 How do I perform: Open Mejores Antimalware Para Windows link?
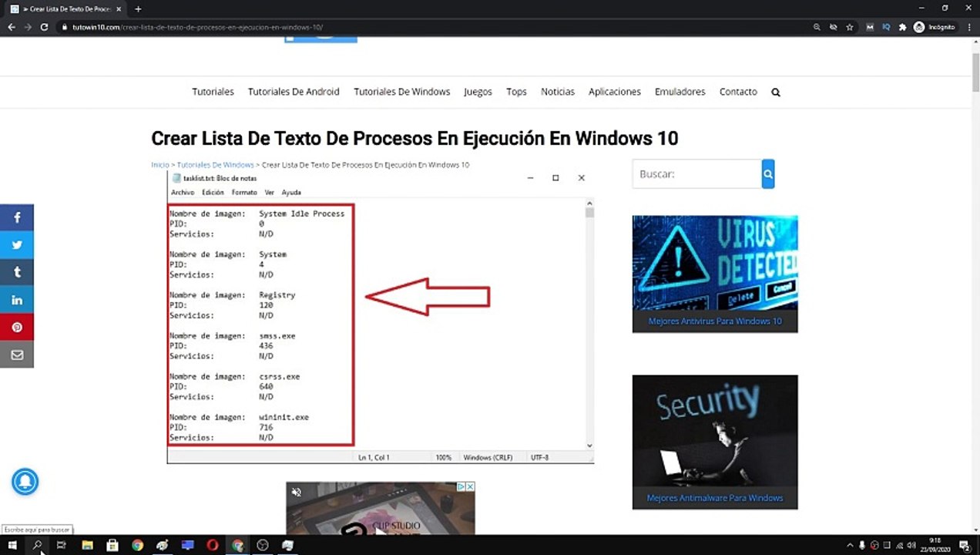coord(715,498)
